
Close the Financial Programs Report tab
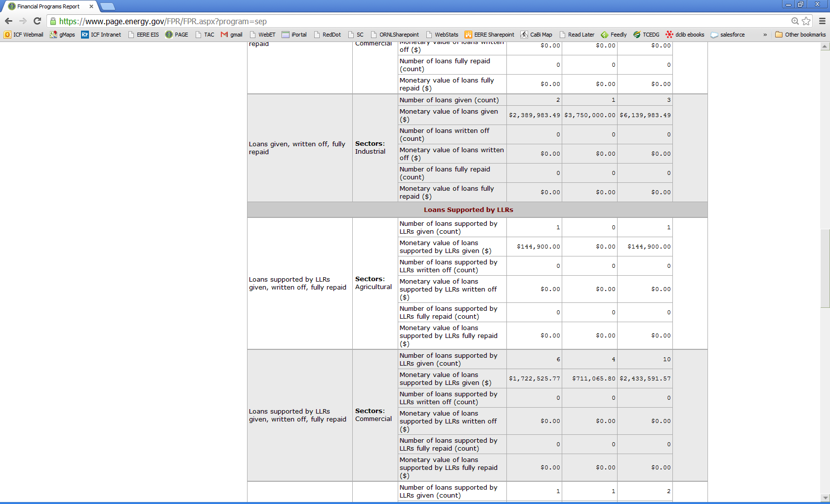(91, 6)
